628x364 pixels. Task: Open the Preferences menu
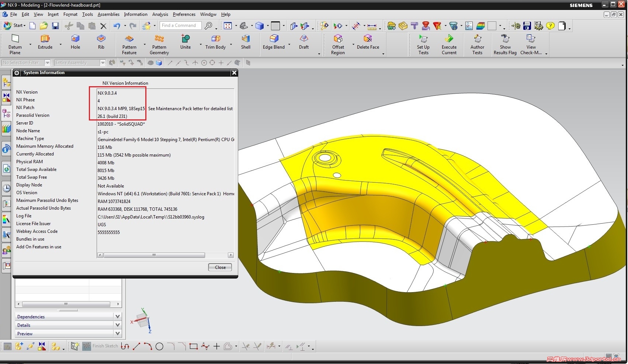click(x=184, y=14)
